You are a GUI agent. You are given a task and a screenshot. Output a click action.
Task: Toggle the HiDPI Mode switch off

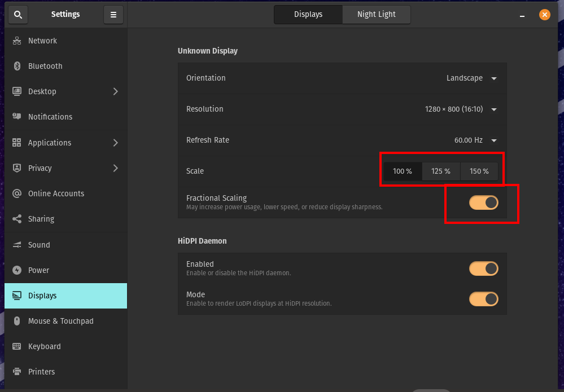(x=483, y=299)
